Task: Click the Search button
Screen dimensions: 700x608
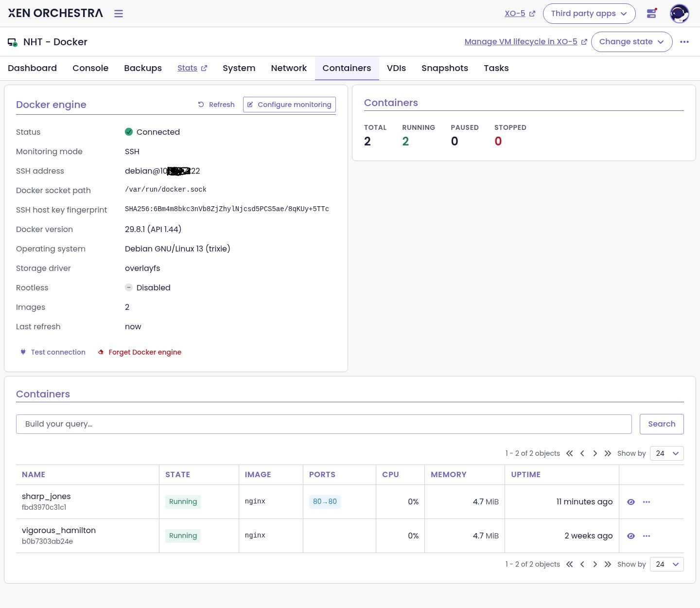Action: coord(662,424)
